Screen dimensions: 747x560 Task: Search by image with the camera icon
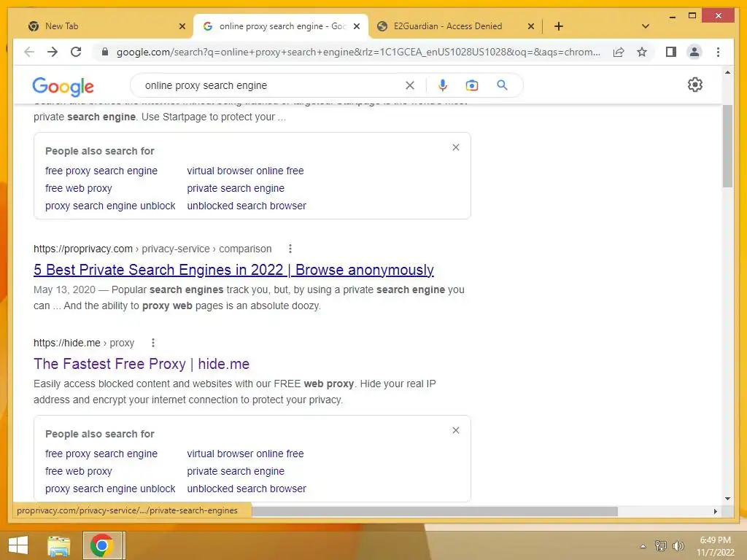pos(472,85)
